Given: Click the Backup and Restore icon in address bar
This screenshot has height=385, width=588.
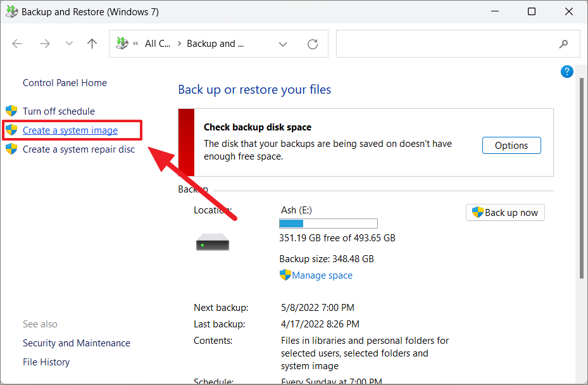Looking at the screenshot, I should [122, 43].
